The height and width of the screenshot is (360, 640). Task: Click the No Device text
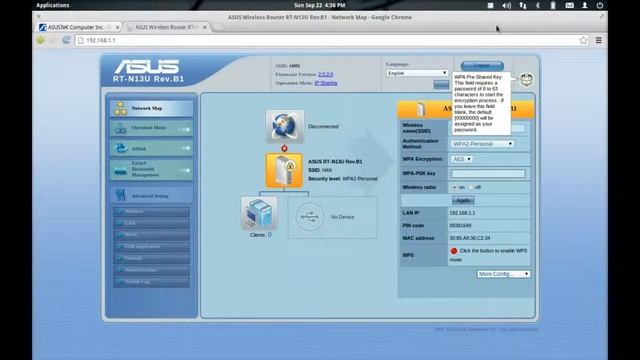click(x=342, y=217)
